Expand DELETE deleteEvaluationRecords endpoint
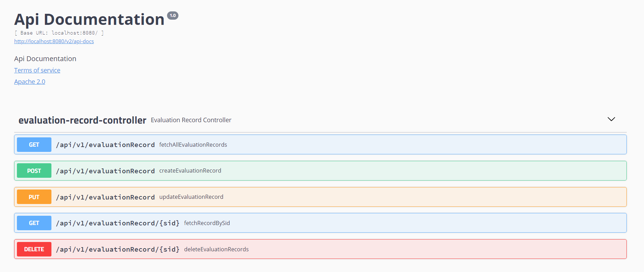This screenshot has height=272, width=644. (320, 249)
